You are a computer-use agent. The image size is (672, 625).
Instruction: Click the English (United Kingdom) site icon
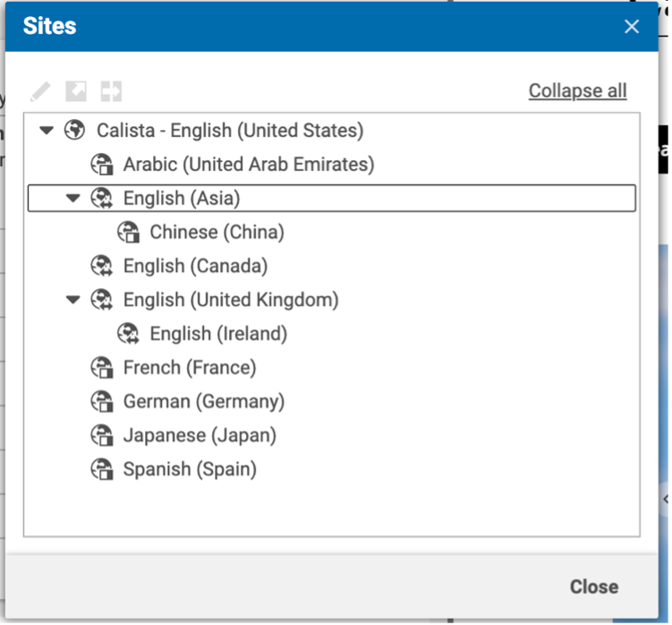(x=102, y=300)
